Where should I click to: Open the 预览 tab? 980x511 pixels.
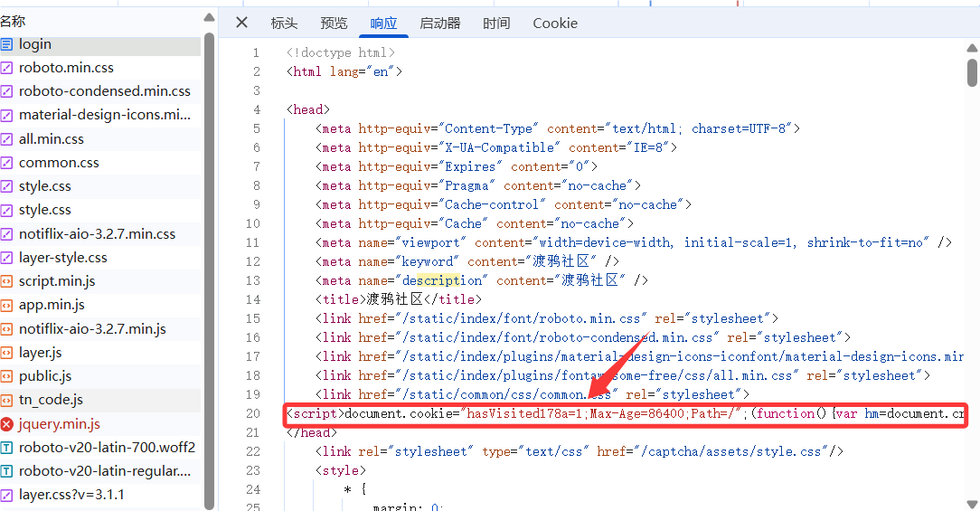coord(334,24)
